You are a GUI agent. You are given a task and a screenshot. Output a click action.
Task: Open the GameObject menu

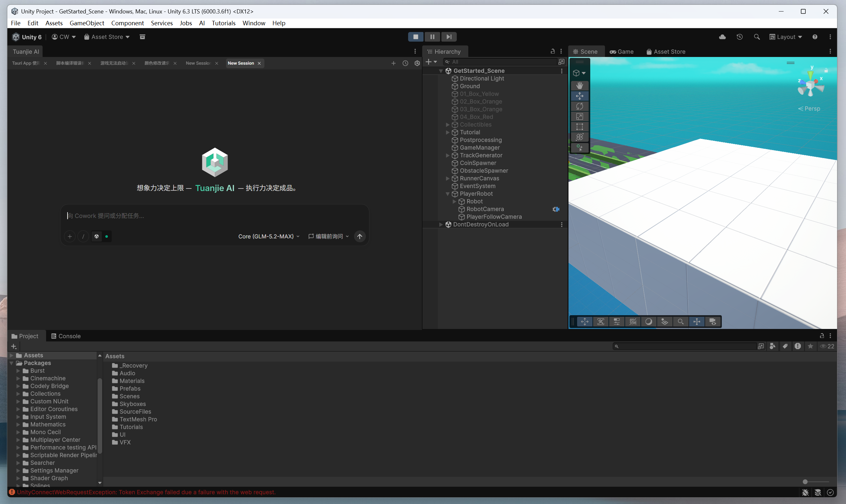[87, 23]
